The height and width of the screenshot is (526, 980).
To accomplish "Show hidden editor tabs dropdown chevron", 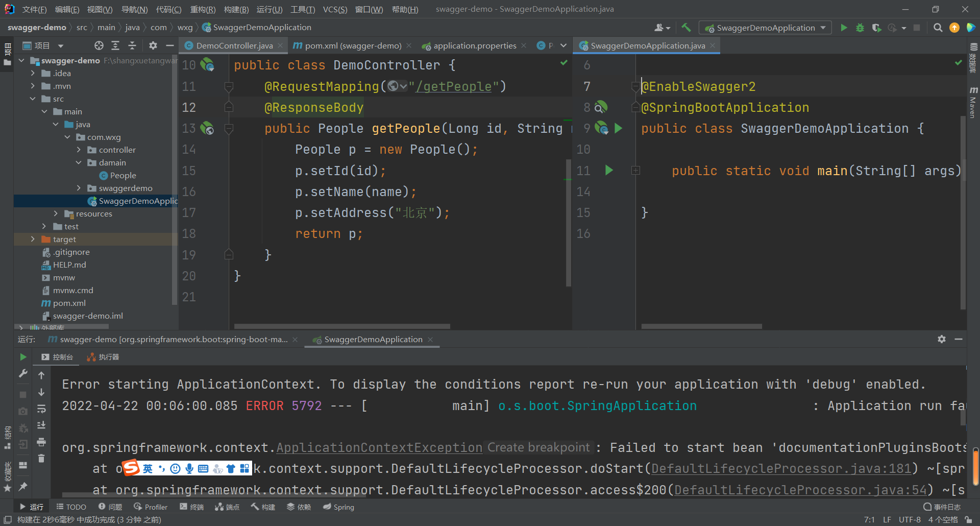I will pos(563,45).
